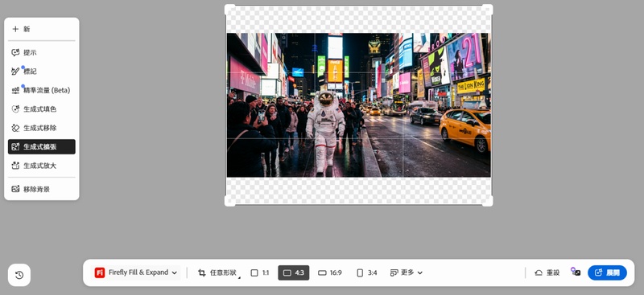644x295 pixels.
Task: Click the bottom-left canvas corner handle
Action: click(230, 201)
